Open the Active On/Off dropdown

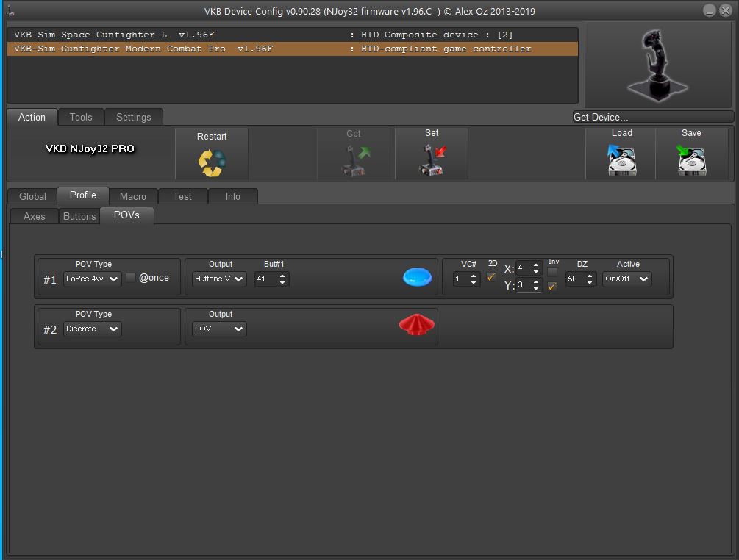[626, 279]
